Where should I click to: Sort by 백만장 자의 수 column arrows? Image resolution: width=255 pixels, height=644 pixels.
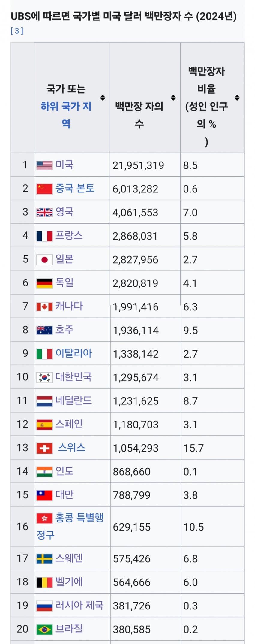173,98
